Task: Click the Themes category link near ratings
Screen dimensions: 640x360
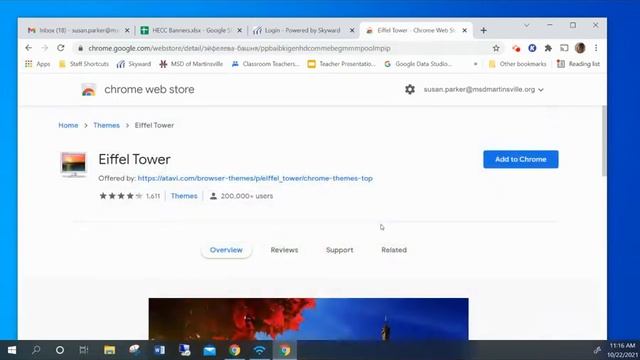Action: (x=184, y=196)
